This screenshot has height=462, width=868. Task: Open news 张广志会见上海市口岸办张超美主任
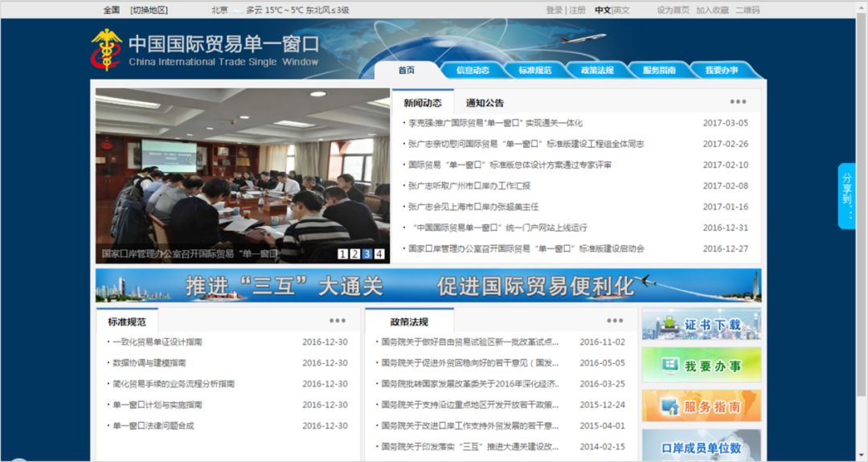point(473,207)
